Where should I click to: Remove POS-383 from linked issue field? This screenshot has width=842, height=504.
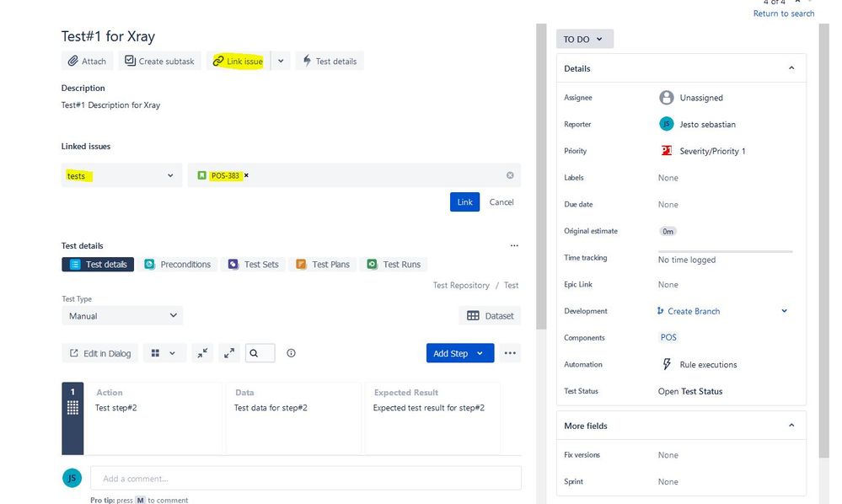point(246,175)
